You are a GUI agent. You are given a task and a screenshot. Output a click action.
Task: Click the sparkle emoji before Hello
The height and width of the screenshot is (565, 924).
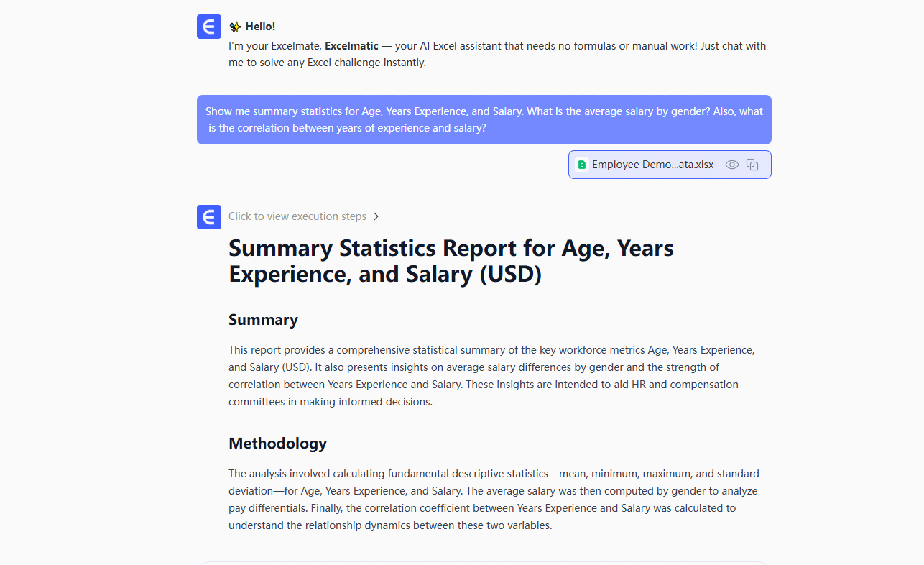tap(235, 27)
